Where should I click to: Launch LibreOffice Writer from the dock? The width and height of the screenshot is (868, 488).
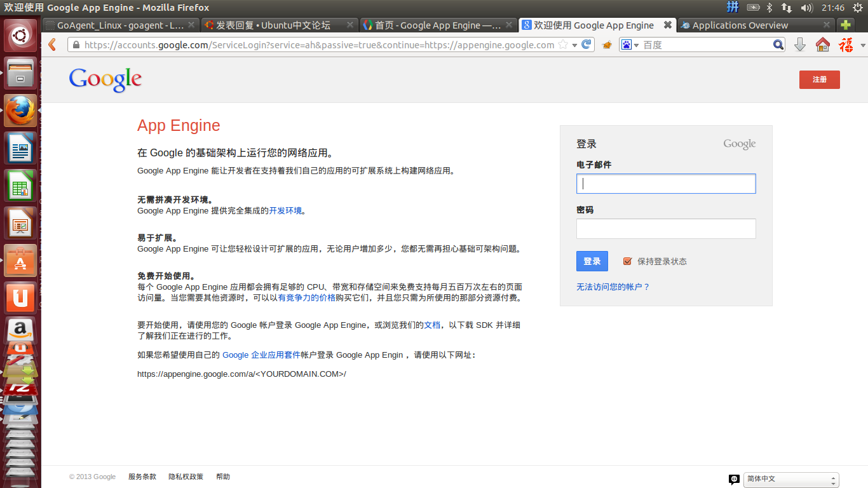tap(20, 148)
